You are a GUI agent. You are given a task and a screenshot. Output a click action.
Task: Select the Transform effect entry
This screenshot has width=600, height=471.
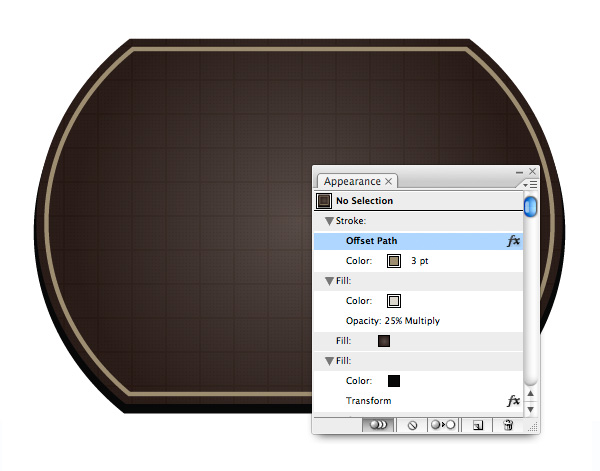(369, 401)
